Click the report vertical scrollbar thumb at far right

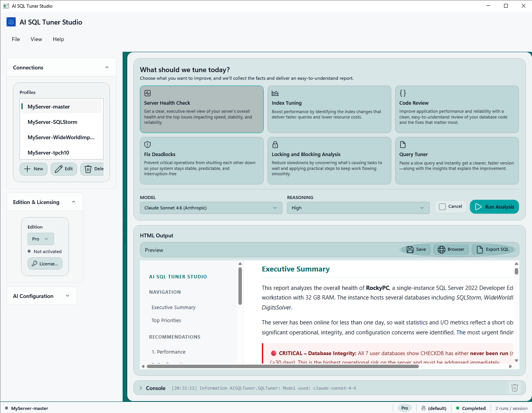pyautogui.click(x=516, y=271)
